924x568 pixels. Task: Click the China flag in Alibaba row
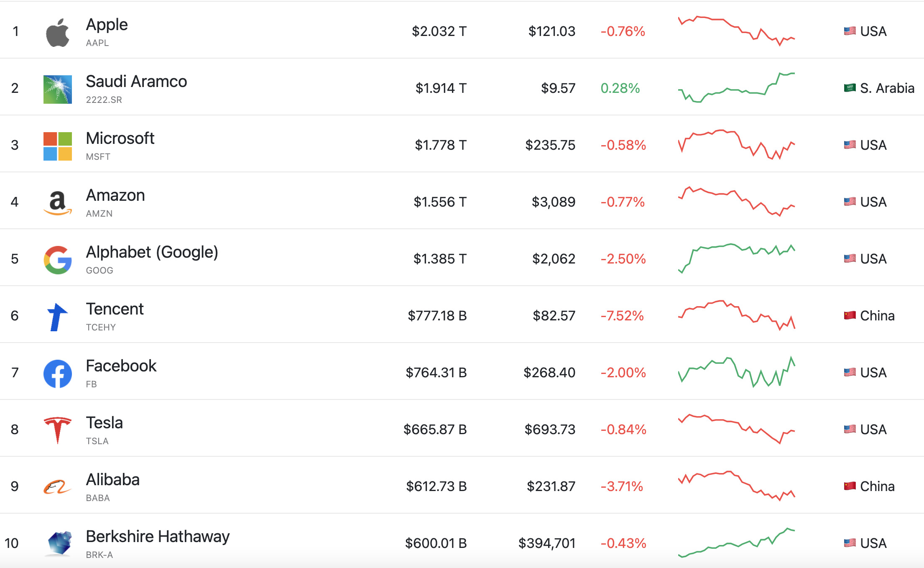tap(850, 486)
